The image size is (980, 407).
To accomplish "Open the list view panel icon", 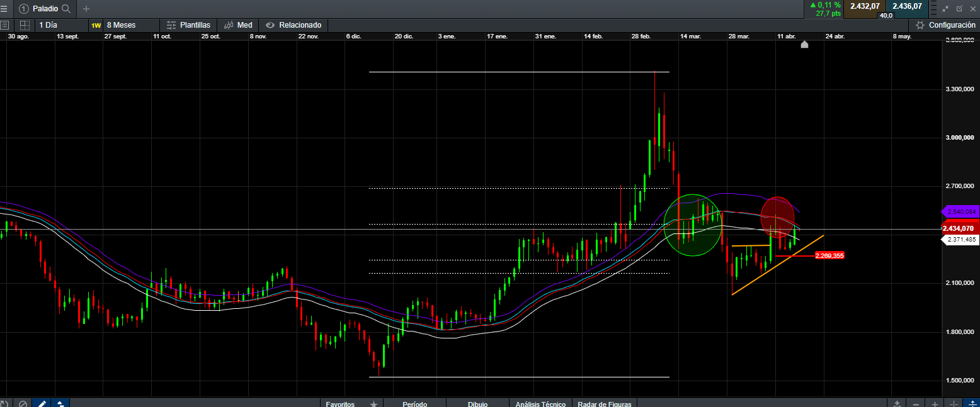I will coord(4,25).
